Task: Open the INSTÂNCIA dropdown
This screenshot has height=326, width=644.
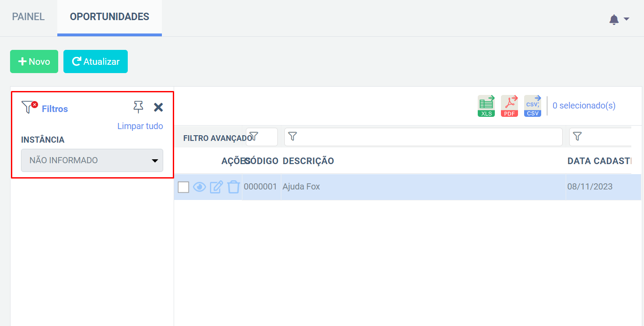Action: [92, 160]
